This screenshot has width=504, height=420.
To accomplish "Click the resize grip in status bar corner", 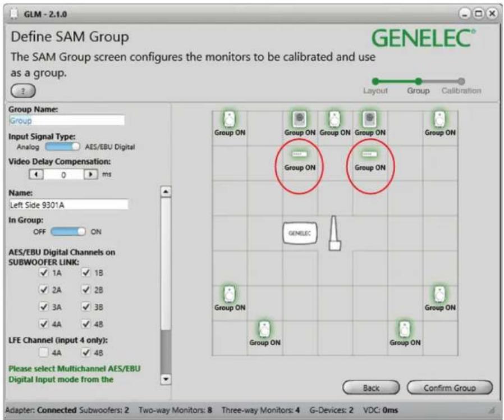I will [492, 410].
